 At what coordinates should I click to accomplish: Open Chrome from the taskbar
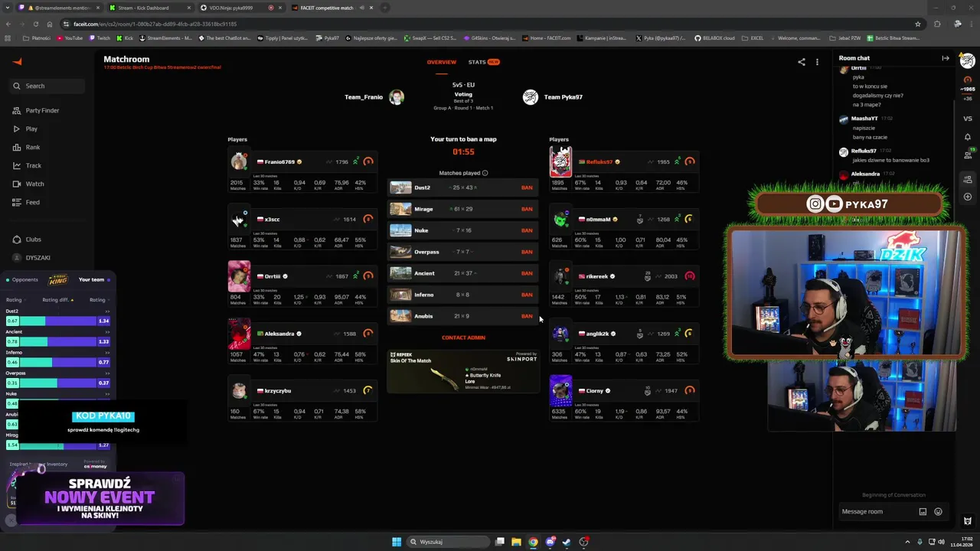[533, 542]
